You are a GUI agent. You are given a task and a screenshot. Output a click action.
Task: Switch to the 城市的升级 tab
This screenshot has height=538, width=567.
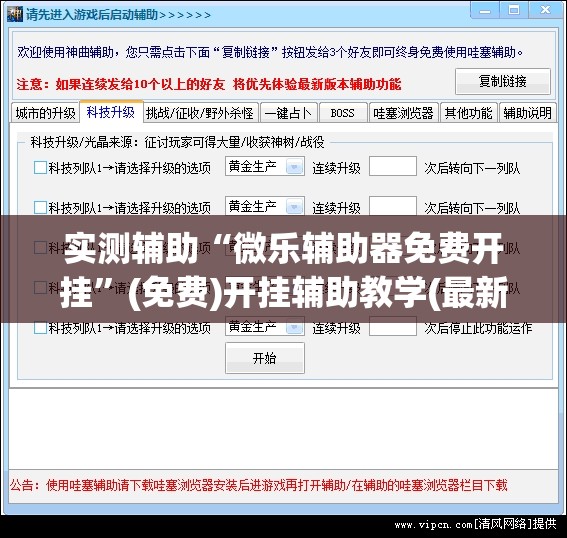(x=46, y=113)
